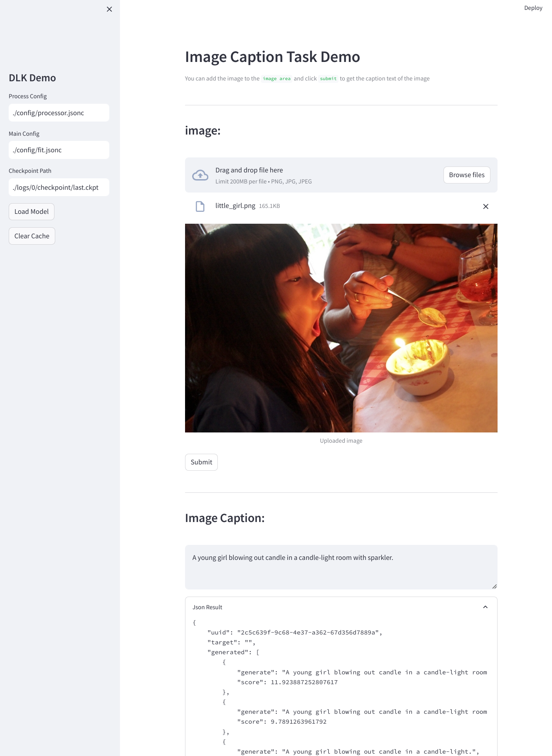Focus the Checkpoint Path input field
The height and width of the screenshot is (756, 552).
click(x=59, y=187)
